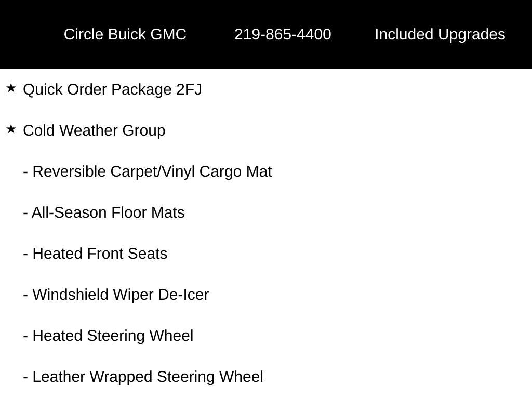532x399 pixels.
Task: Click the dash before Reversible Carpet/Vinyl Cargo Mat
Action: 25,172
